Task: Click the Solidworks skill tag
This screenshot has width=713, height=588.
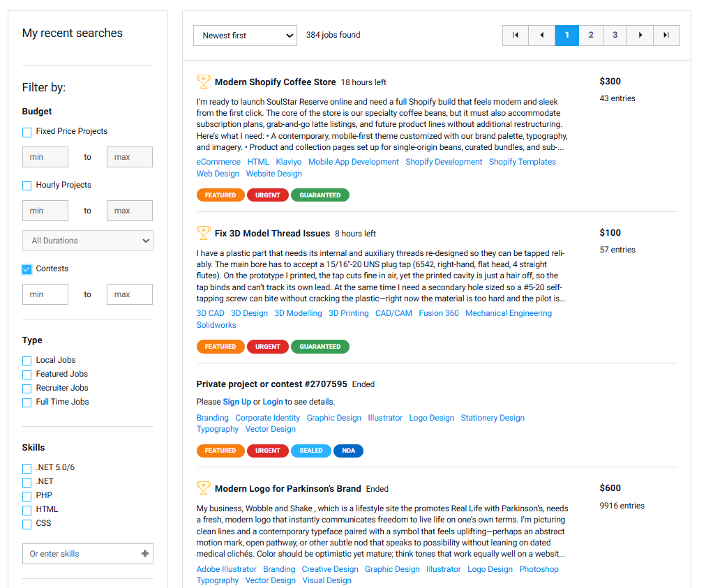Action: coord(216,325)
